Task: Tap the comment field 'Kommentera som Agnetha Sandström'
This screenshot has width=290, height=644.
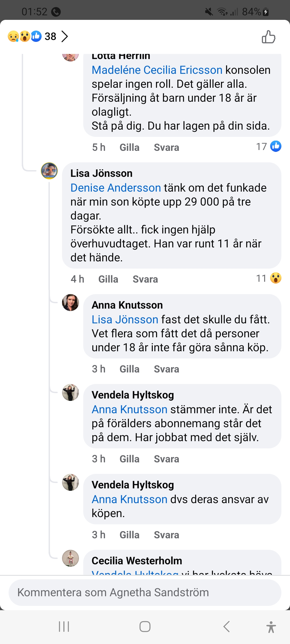Action: point(145,592)
